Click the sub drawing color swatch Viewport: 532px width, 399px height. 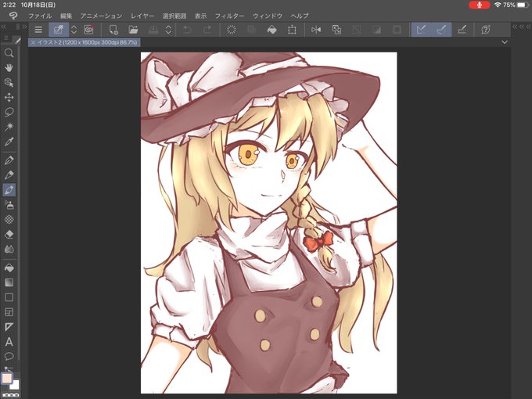16,385
